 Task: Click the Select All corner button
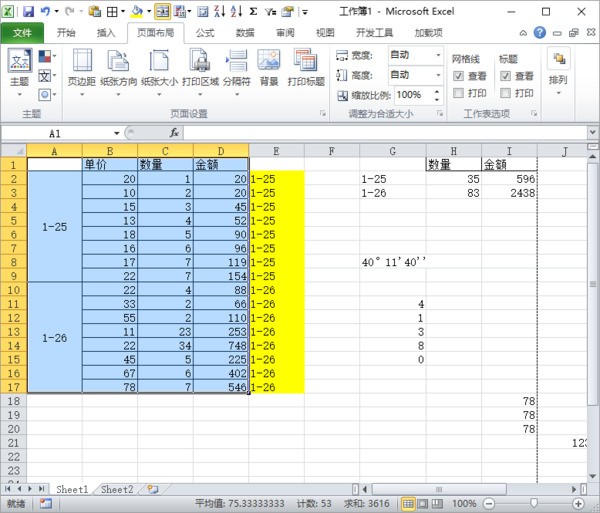click(14, 150)
